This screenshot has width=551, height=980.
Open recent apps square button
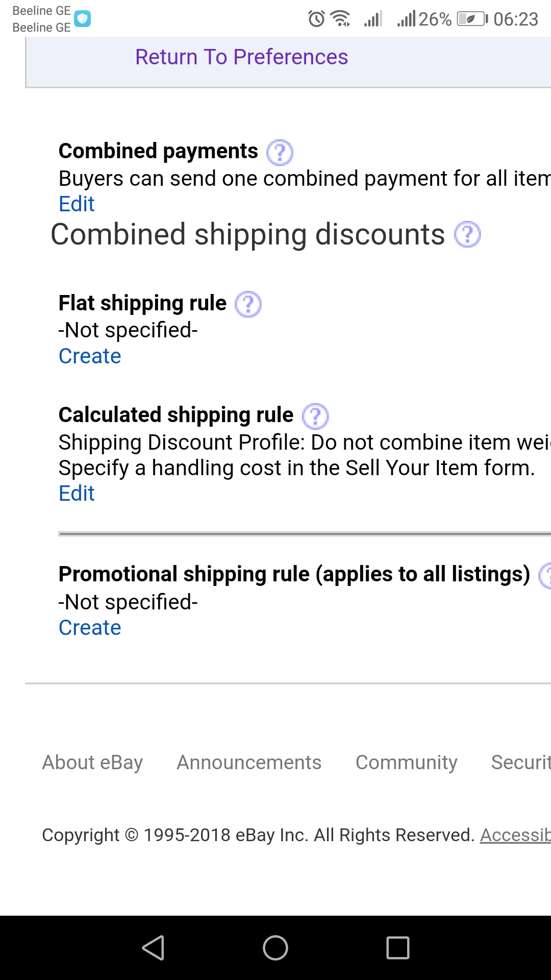pyautogui.click(x=398, y=948)
